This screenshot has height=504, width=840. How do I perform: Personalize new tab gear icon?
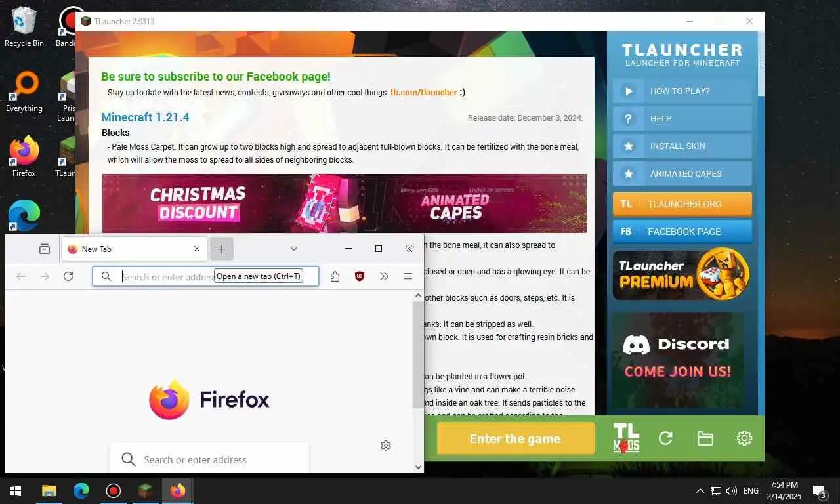386,446
